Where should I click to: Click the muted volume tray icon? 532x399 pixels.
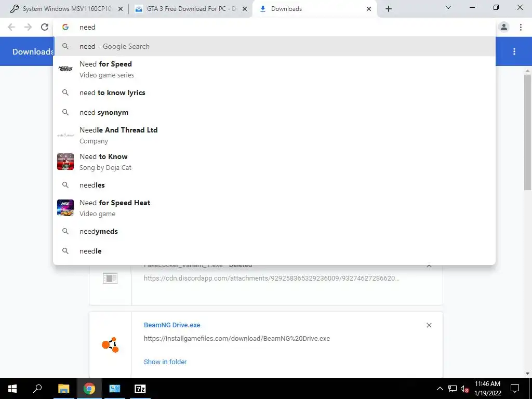tap(464, 389)
